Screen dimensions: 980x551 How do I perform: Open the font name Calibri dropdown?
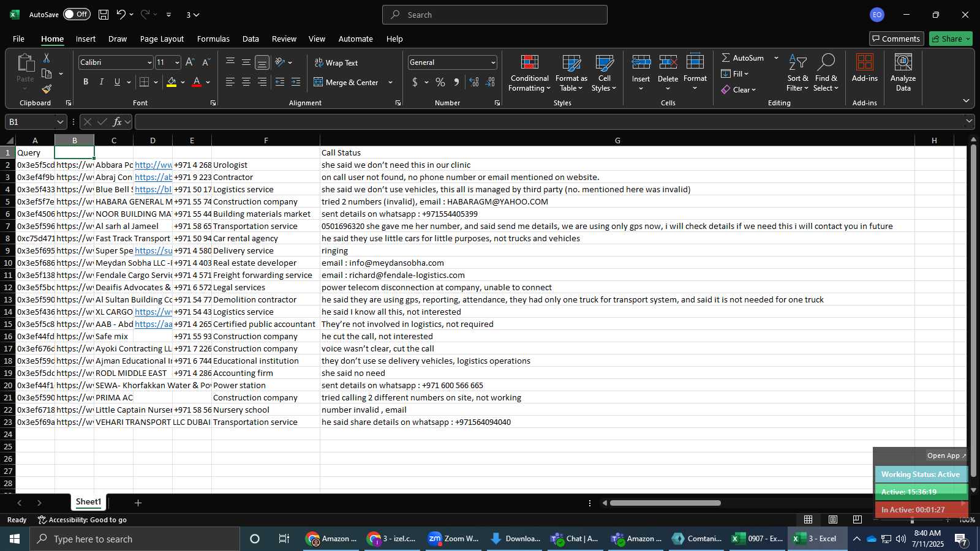point(149,62)
